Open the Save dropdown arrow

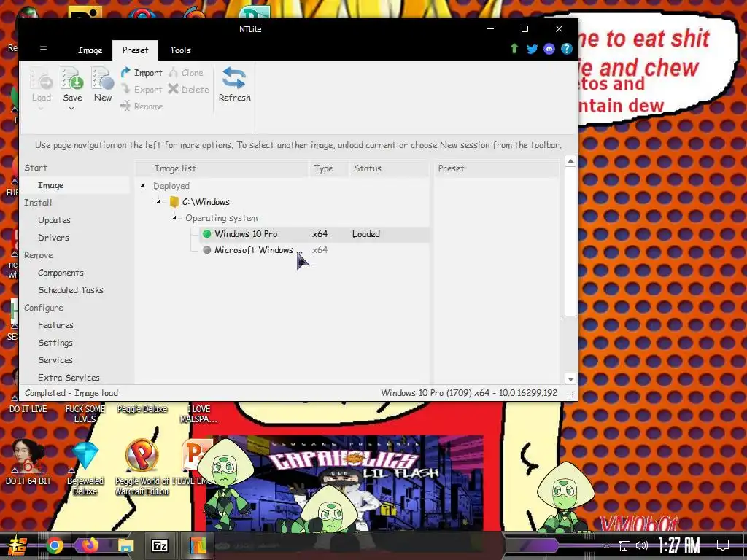72,109
